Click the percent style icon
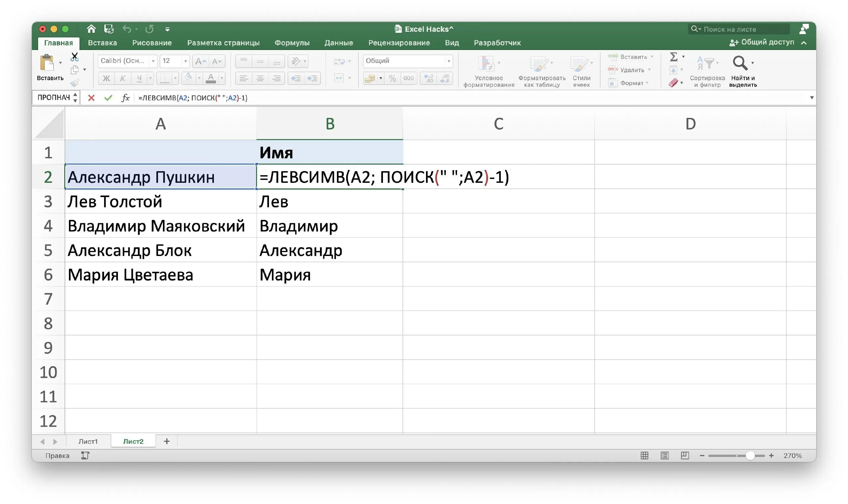The height and width of the screenshot is (504, 848). [392, 79]
